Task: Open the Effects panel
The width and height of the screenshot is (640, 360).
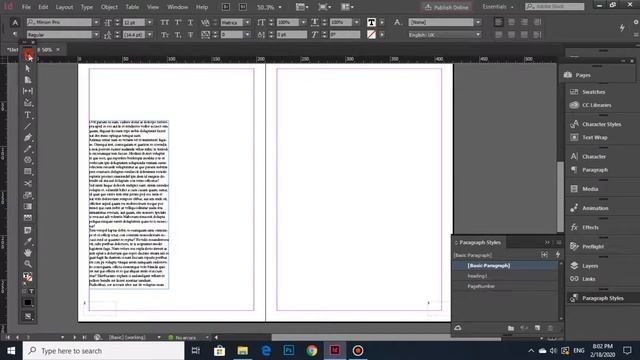Action: coord(584,227)
